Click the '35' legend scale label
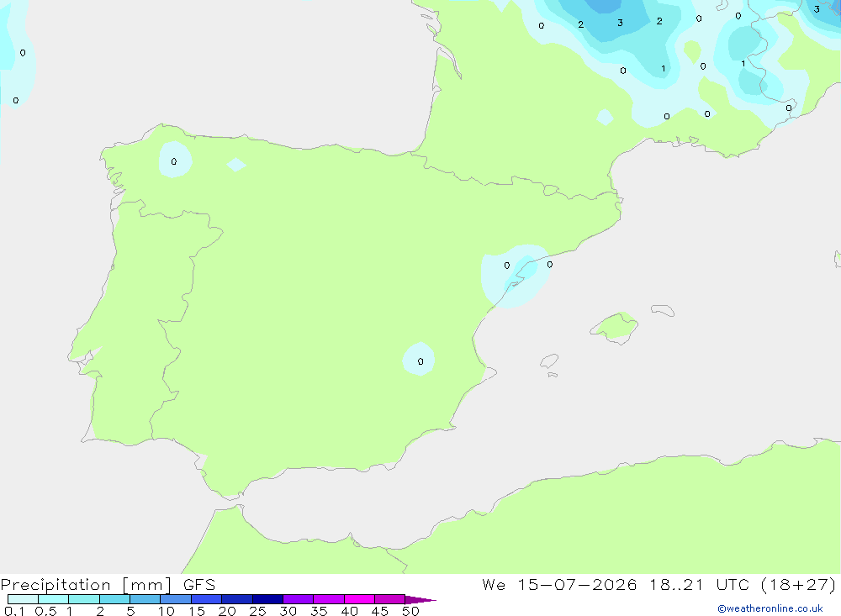 [x=319, y=611]
